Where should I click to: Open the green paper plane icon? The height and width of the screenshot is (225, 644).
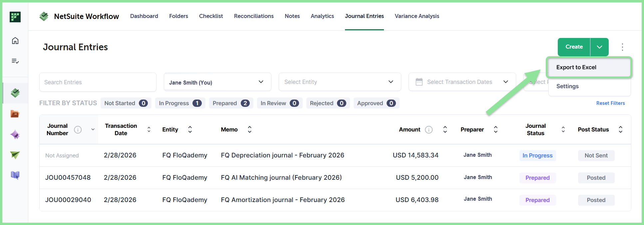(x=15, y=155)
